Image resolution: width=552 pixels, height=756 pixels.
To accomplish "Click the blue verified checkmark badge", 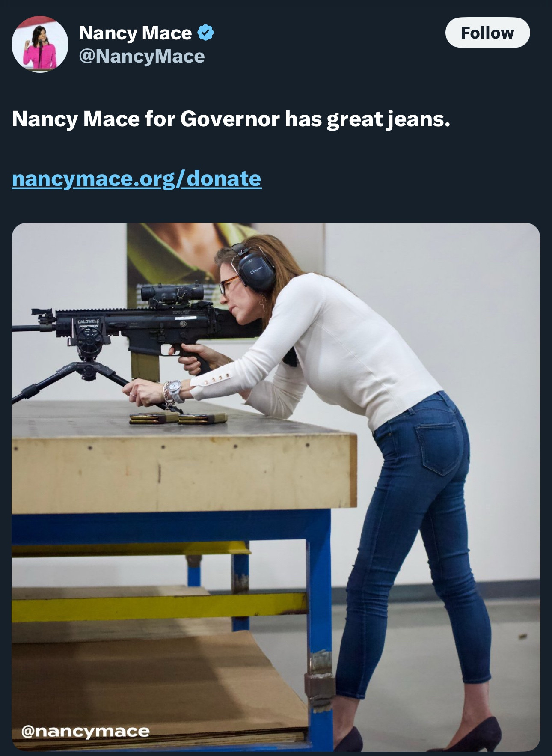I will (x=206, y=33).
